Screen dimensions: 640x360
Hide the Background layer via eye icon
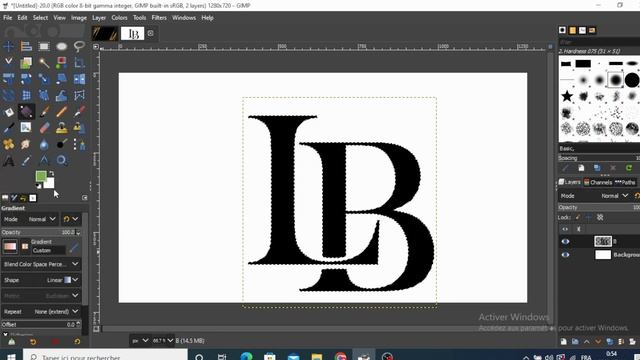[565, 255]
